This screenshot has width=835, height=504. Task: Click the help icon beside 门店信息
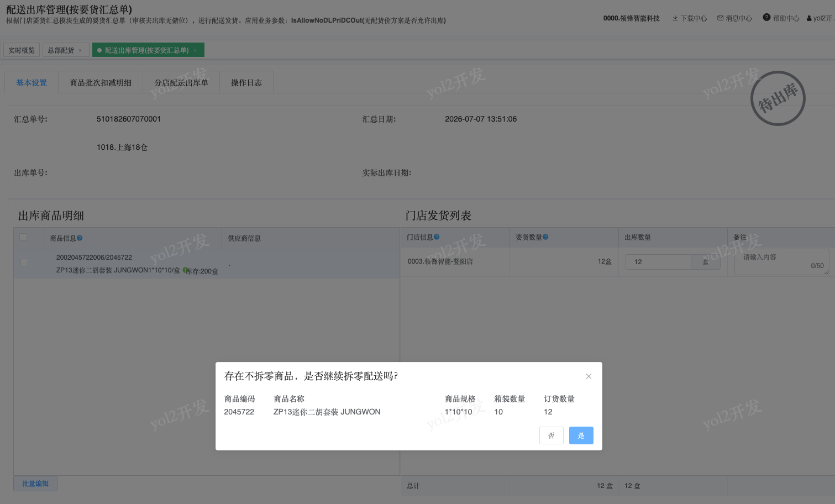[x=437, y=237]
